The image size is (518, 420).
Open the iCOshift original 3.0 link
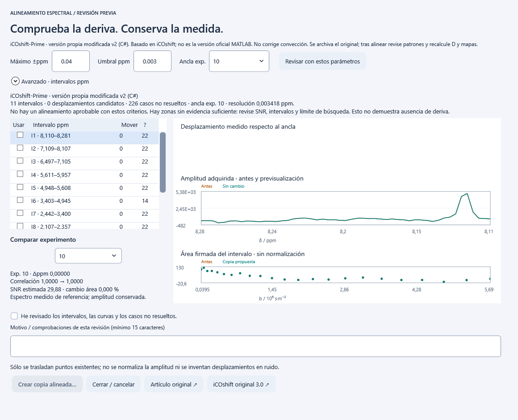click(241, 384)
